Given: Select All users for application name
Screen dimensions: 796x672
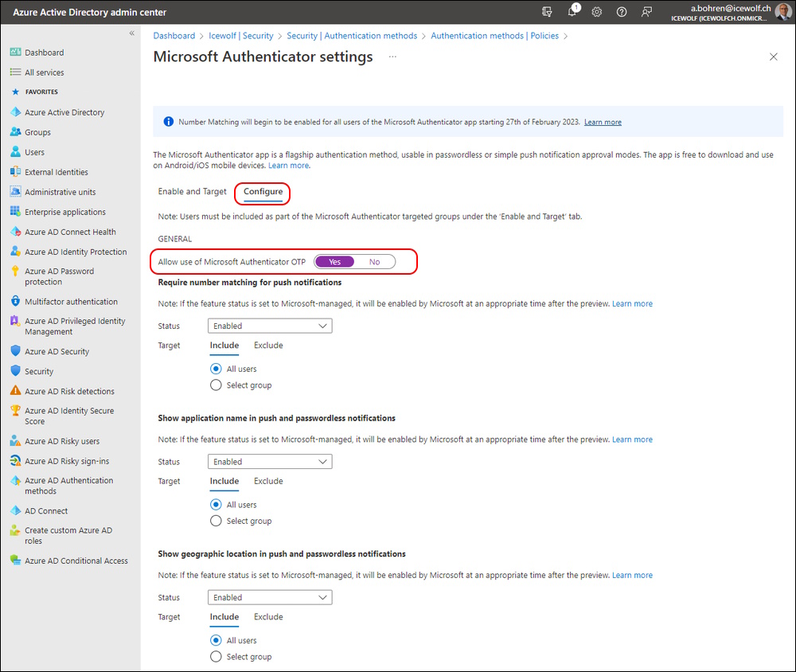Looking at the screenshot, I should coord(216,504).
